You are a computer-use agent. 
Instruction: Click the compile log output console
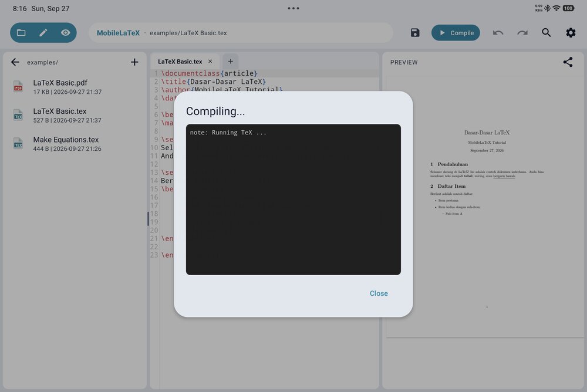pyautogui.click(x=293, y=200)
